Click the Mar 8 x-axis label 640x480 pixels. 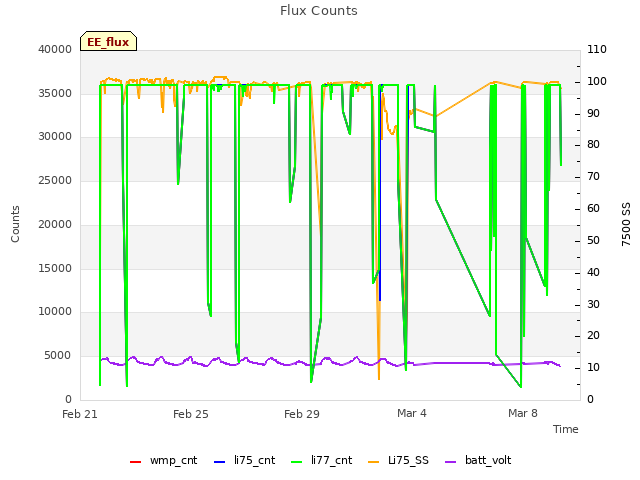pos(523,413)
